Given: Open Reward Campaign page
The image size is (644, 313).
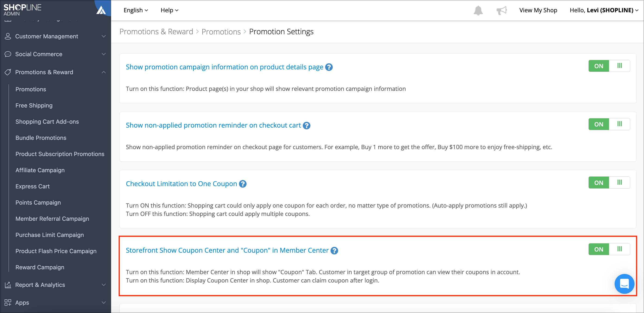Looking at the screenshot, I should pos(40,267).
